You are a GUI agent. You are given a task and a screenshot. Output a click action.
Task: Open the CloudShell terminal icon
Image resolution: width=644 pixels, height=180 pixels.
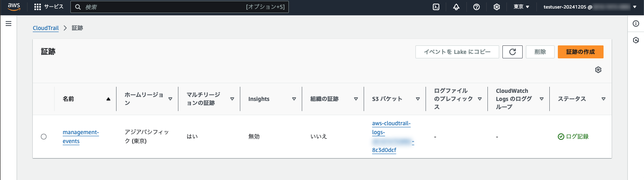pyautogui.click(x=436, y=7)
